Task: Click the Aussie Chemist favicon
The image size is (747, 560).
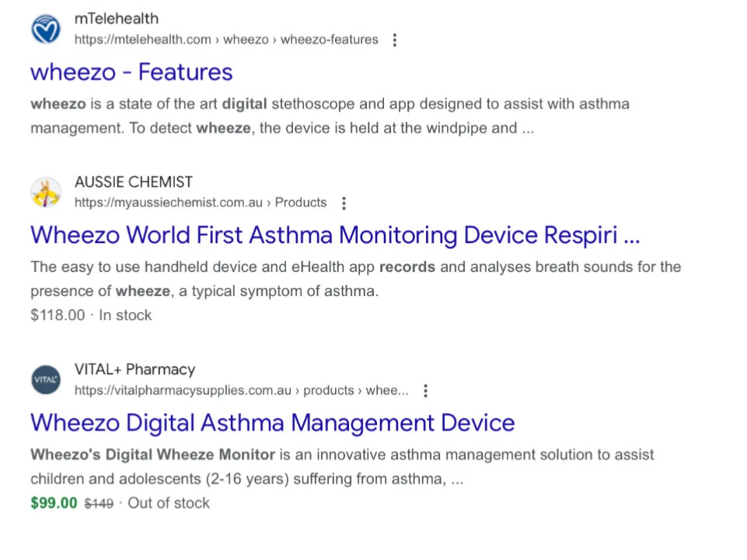Action: coord(46,193)
